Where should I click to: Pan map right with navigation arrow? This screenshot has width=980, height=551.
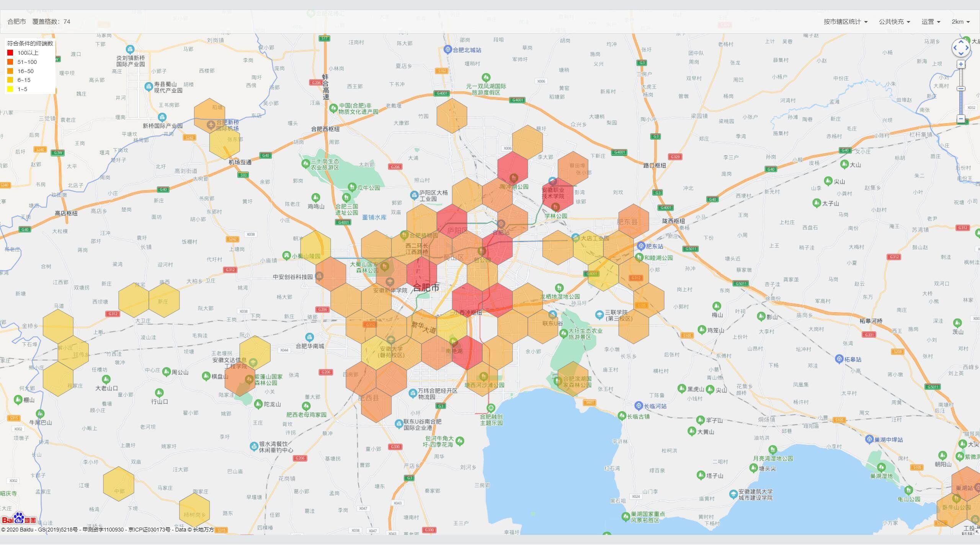click(967, 48)
